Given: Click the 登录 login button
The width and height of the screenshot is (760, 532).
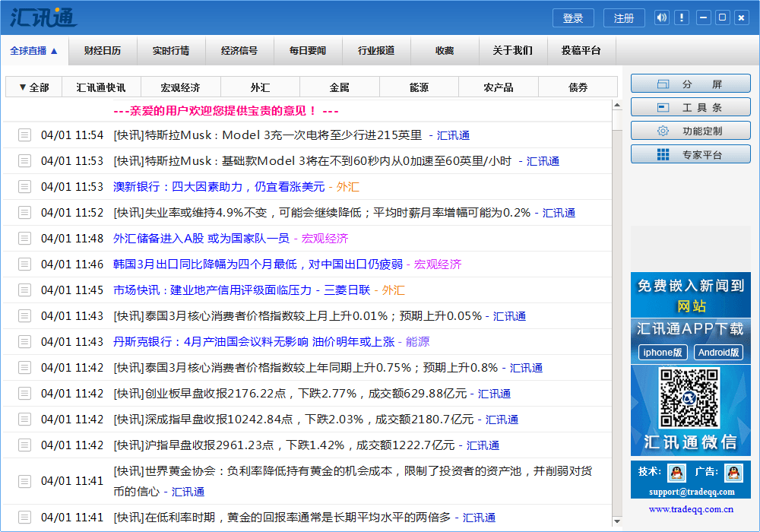Looking at the screenshot, I should [573, 18].
